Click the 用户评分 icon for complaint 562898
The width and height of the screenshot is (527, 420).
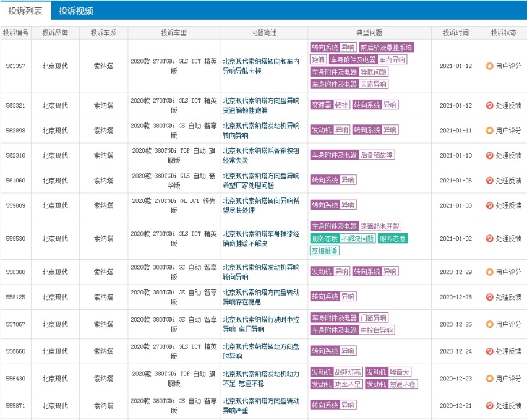[x=489, y=131]
